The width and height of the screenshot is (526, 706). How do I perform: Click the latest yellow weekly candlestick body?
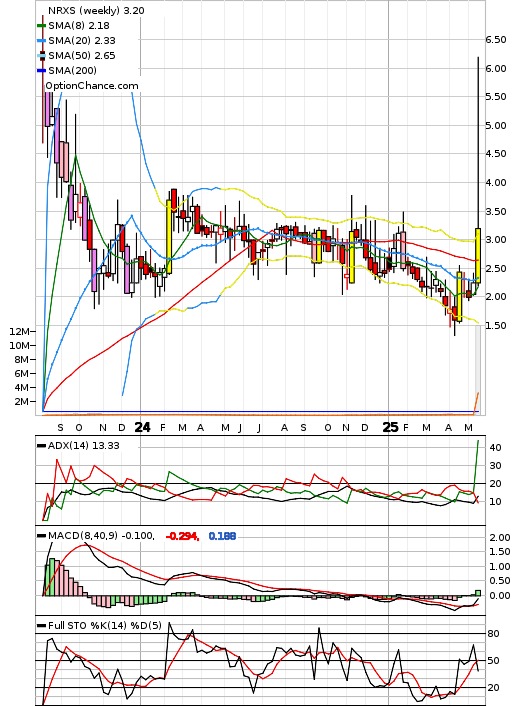coord(478,255)
